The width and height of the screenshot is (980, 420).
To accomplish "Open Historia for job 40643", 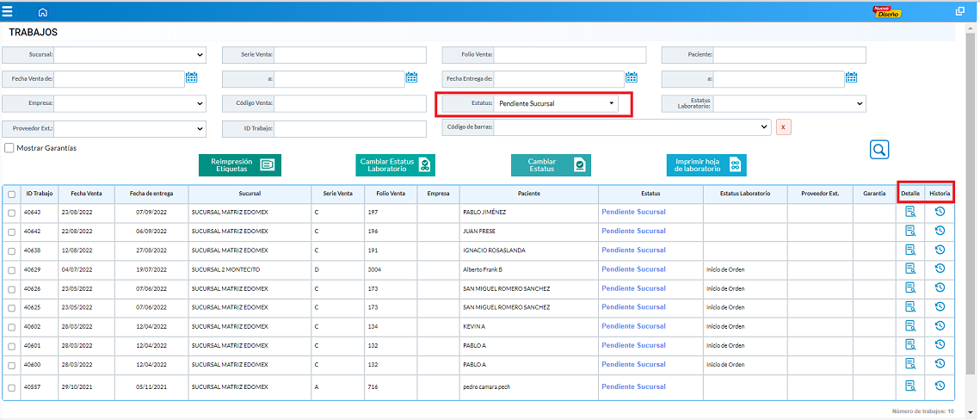I will coord(940,212).
